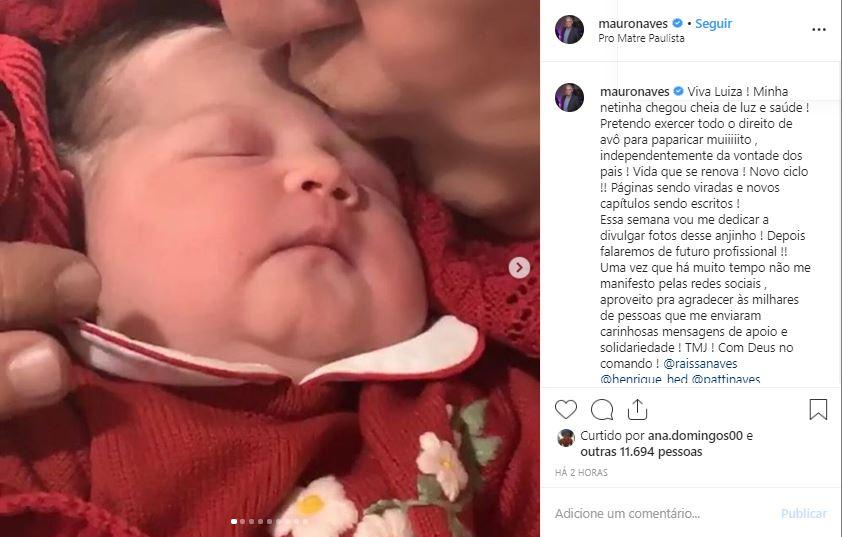
Task: Save the post with the bookmark icon
Action: point(818,409)
